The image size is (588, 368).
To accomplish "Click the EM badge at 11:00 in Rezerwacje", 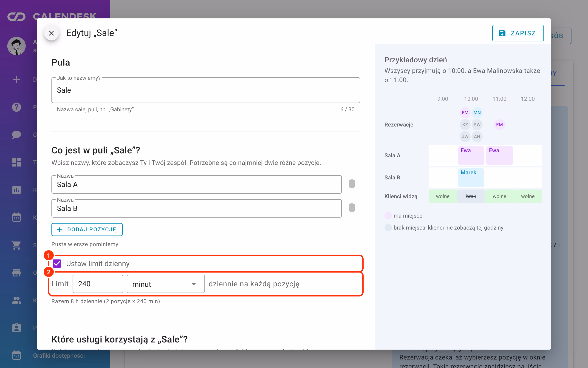I will coord(499,125).
